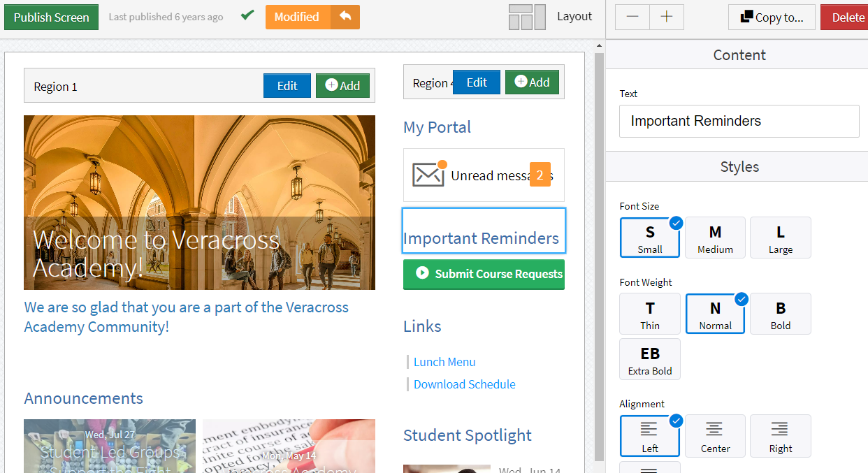
Task: Set font weight to Bold
Action: [781, 314]
